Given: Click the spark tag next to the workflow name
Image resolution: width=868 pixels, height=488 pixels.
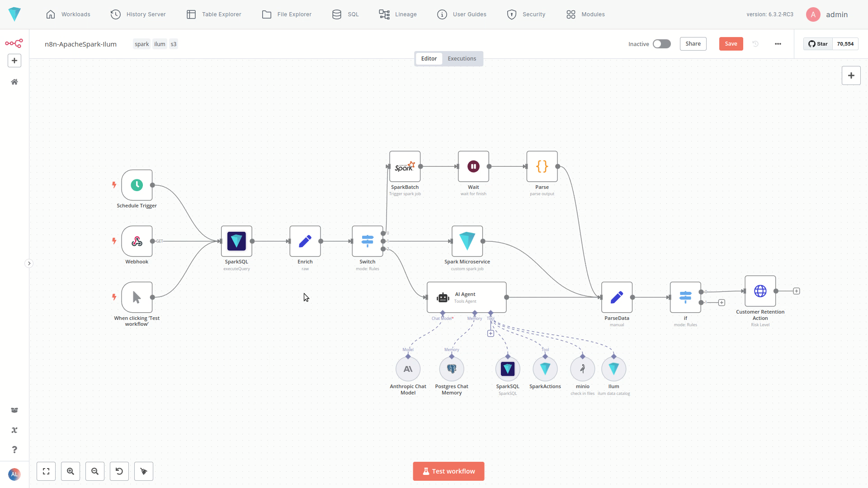Looking at the screenshot, I should [142, 44].
